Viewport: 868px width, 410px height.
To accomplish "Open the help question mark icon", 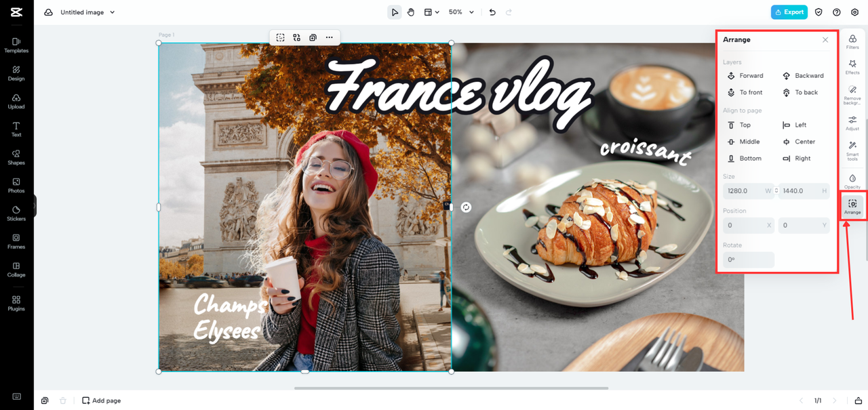I will (x=837, y=12).
